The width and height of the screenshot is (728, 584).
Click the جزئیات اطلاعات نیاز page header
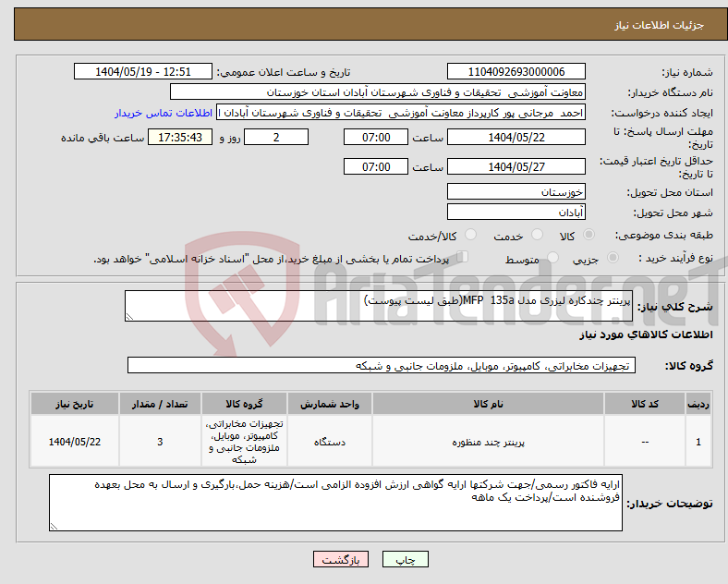[660, 25]
